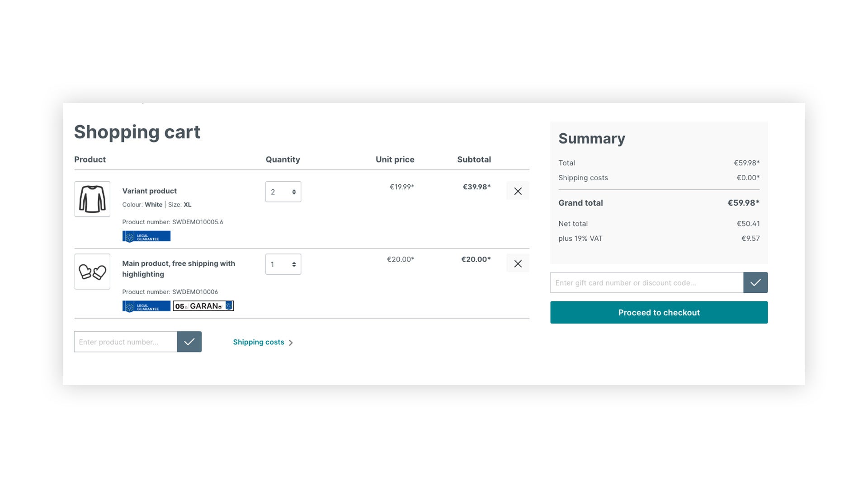This screenshot has width=868, height=488.
Task: Focus the Enter product number field
Action: click(126, 342)
